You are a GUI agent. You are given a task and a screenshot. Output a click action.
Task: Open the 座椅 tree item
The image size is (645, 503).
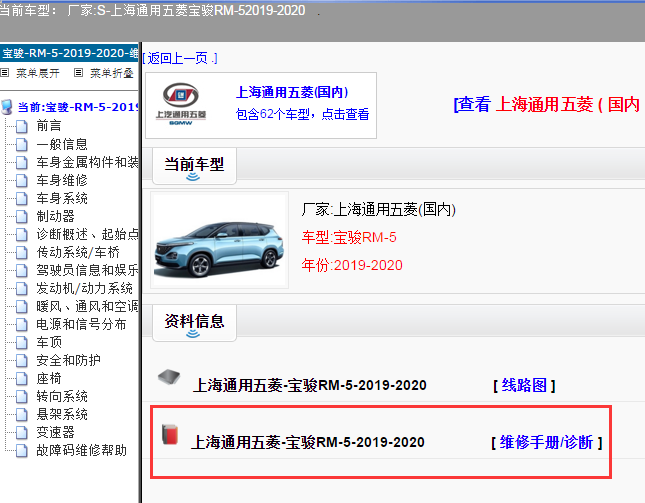pos(49,378)
